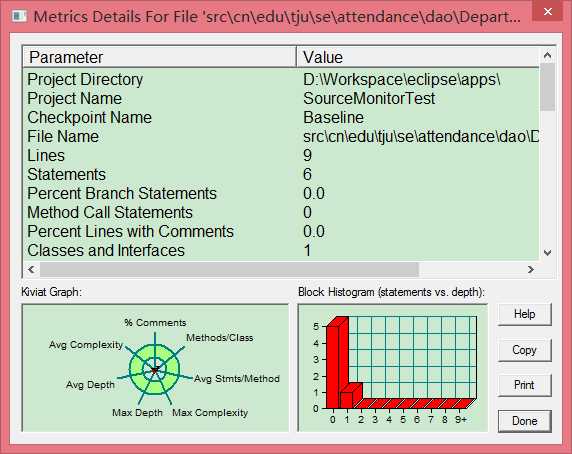
Task: Click the Max Depth Kiviat label
Action: [x=138, y=413]
